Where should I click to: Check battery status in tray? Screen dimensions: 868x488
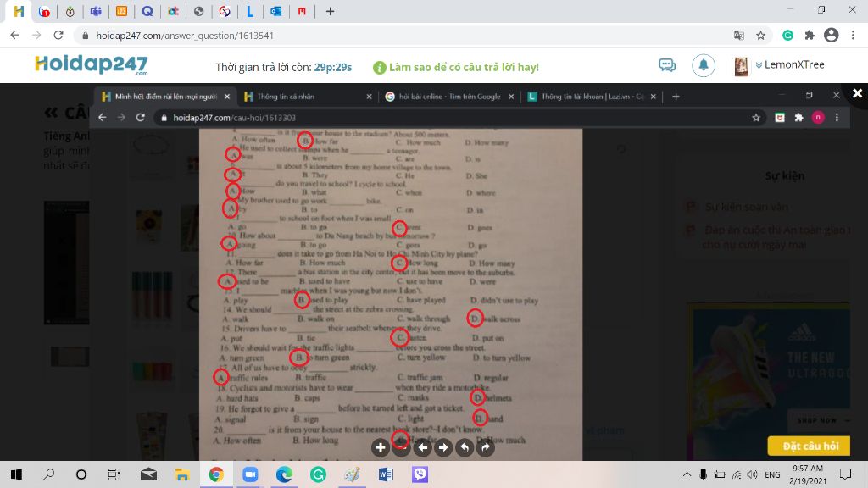(719, 474)
